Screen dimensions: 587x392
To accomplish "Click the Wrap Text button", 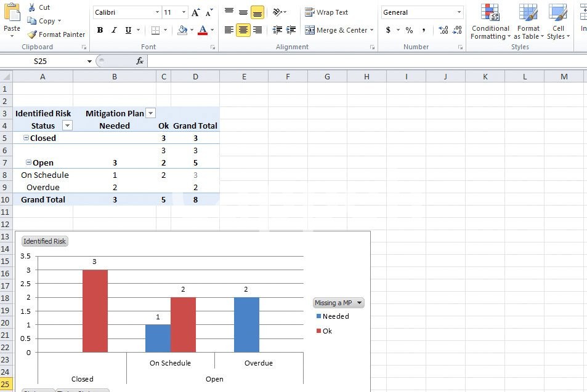I will click(326, 12).
